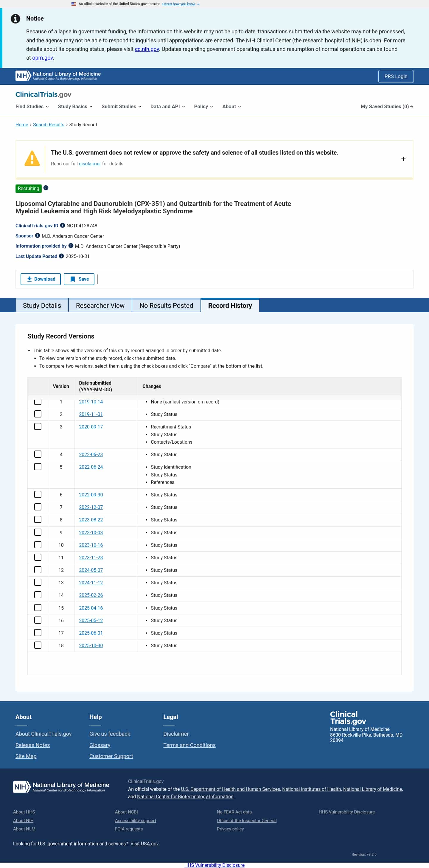Click the Last Update Posted info icon

61,256
